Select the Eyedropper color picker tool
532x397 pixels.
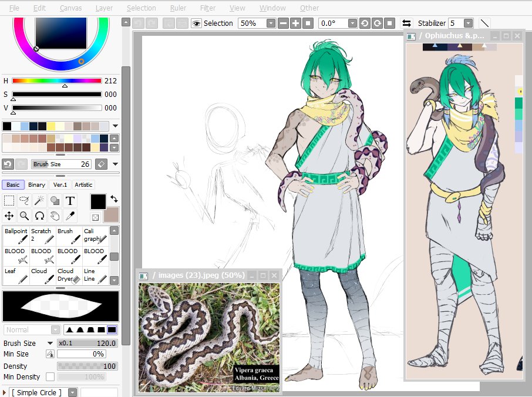pos(70,216)
